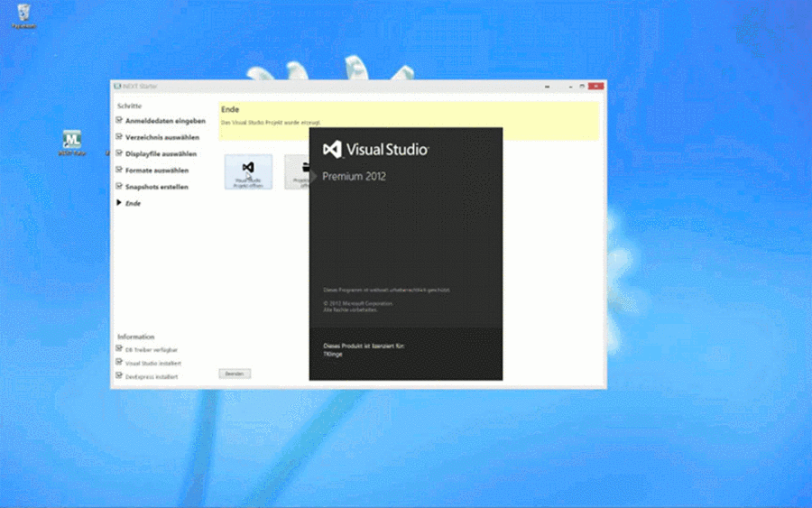Image resolution: width=812 pixels, height=508 pixels.
Task: Click the Beenden button
Action: pos(235,374)
